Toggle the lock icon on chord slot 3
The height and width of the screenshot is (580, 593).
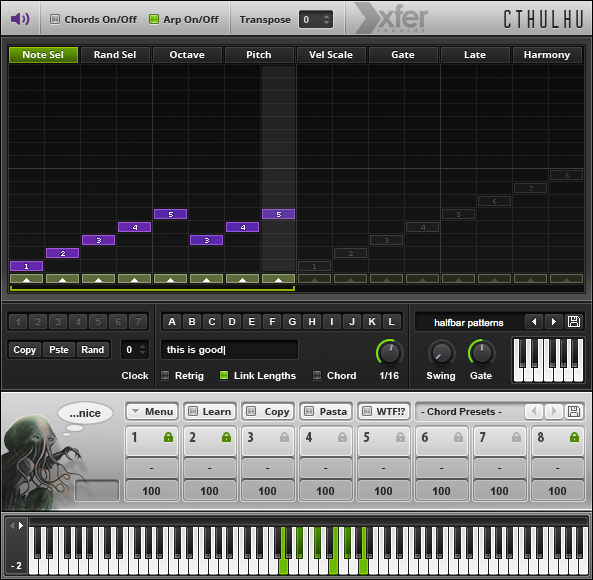[x=284, y=437]
